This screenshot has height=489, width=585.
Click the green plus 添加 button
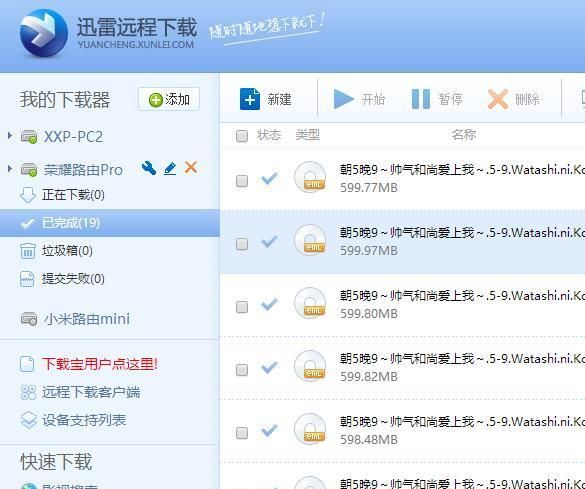click(169, 99)
